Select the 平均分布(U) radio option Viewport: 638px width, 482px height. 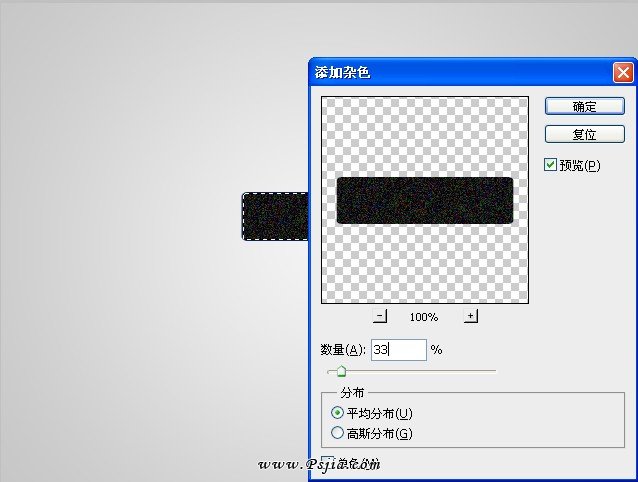coord(337,413)
